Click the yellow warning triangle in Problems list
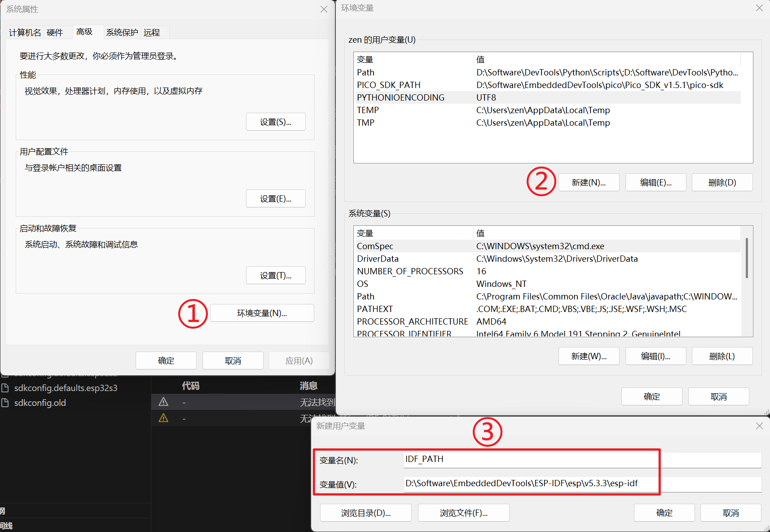770x532 pixels. 163,418
